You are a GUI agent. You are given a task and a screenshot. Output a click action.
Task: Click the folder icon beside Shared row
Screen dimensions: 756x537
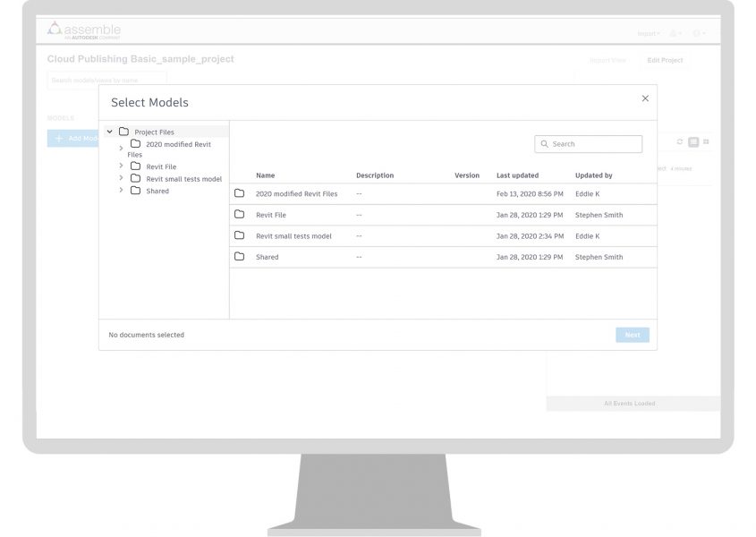[237, 257]
